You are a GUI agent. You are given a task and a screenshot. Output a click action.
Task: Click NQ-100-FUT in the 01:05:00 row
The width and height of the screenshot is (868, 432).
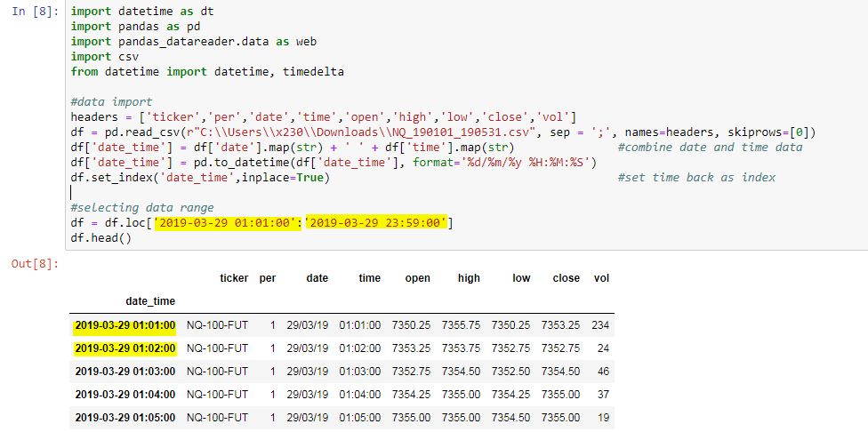point(217,418)
